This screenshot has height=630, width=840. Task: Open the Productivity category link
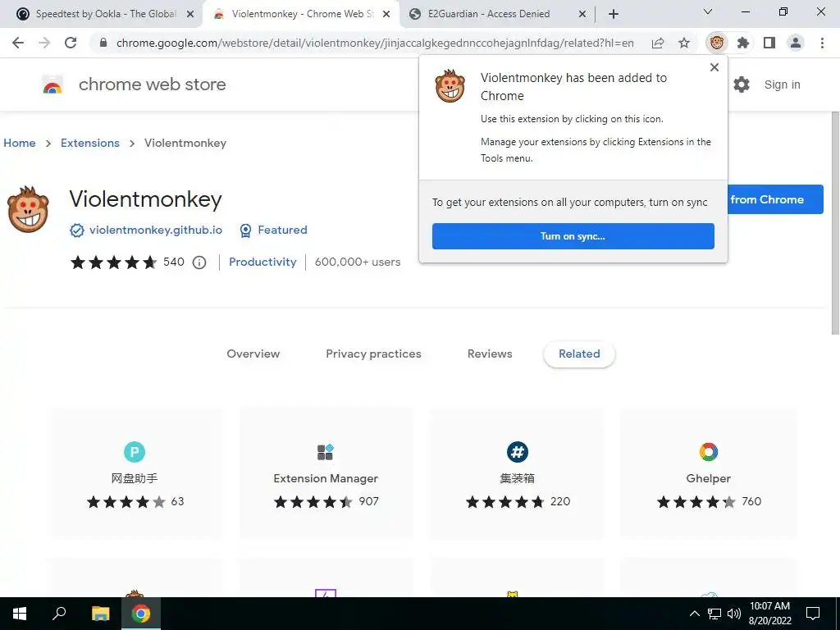262,262
